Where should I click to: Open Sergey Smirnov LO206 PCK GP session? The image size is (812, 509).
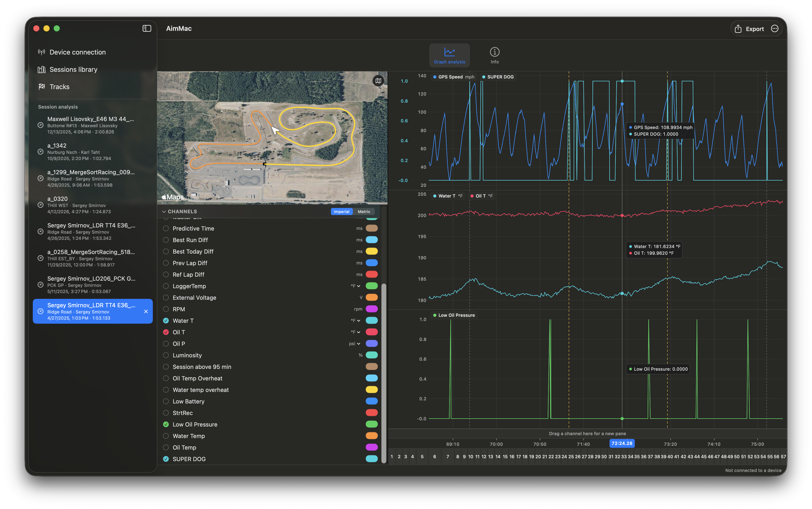[x=93, y=285]
